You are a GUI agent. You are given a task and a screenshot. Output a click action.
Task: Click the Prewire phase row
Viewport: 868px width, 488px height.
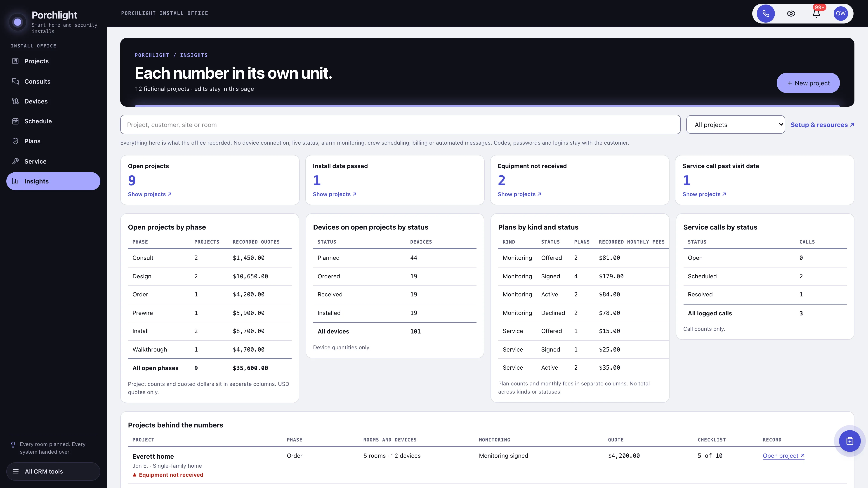pos(210,312)
